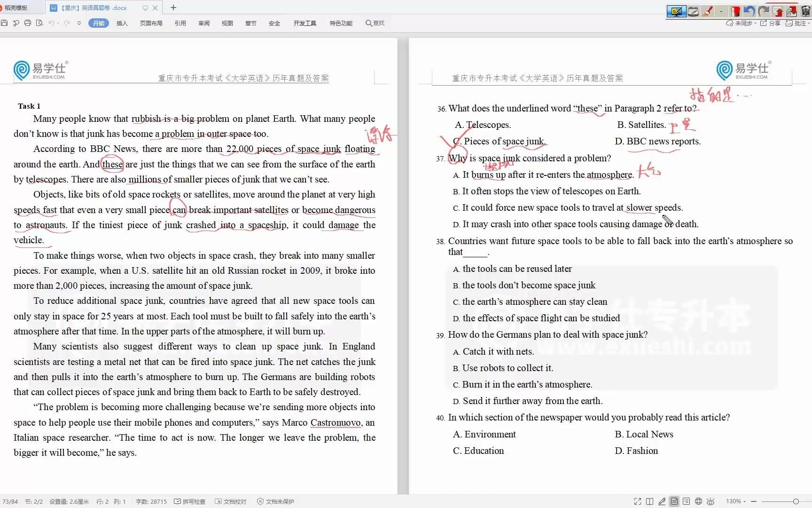Click the zoom out minus button
This screenshot has width=812, height=508.
click(754, 501)
